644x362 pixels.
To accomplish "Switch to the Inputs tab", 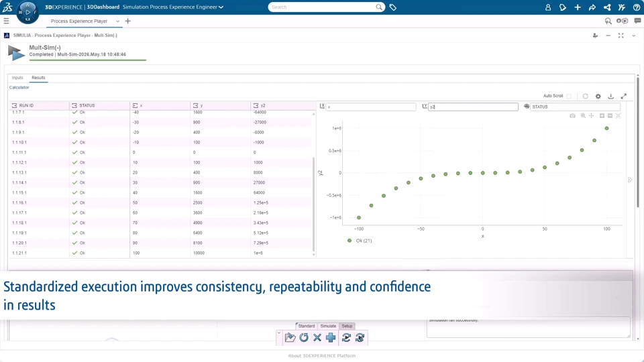I will [17, 78].
